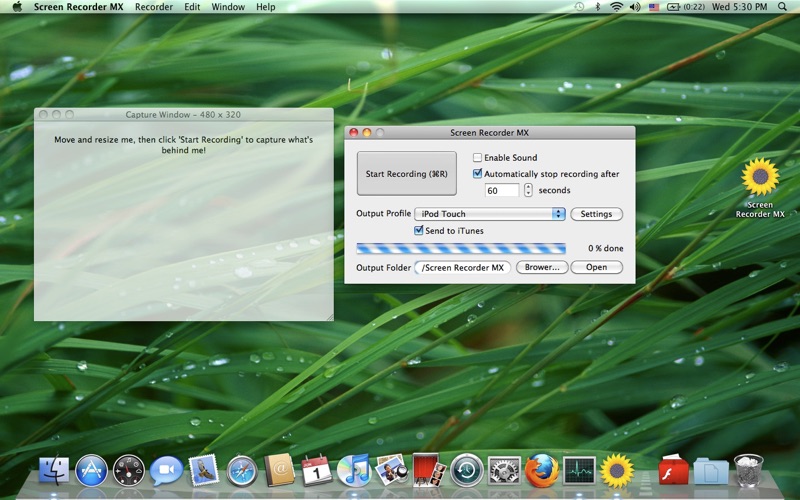Click the striped recording progress bar

click(460, 249)
